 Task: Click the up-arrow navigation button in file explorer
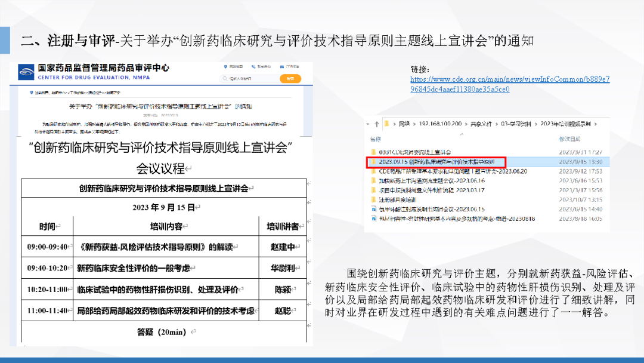[376, 124]
